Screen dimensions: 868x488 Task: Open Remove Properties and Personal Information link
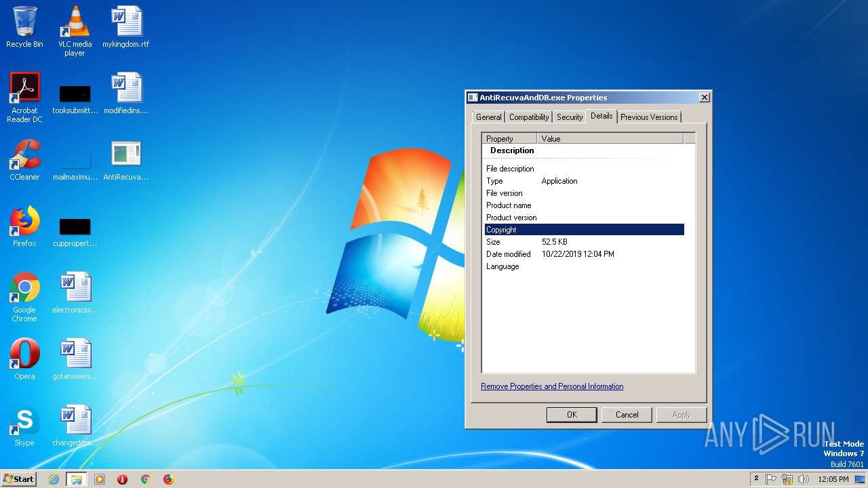pyautogui.click(x=552, y=386)
